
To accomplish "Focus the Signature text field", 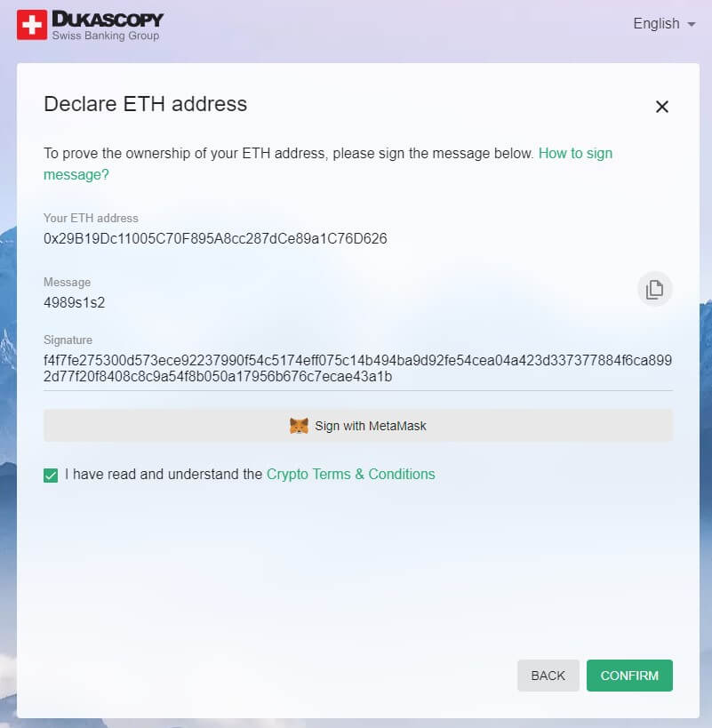I will [358, 368].
